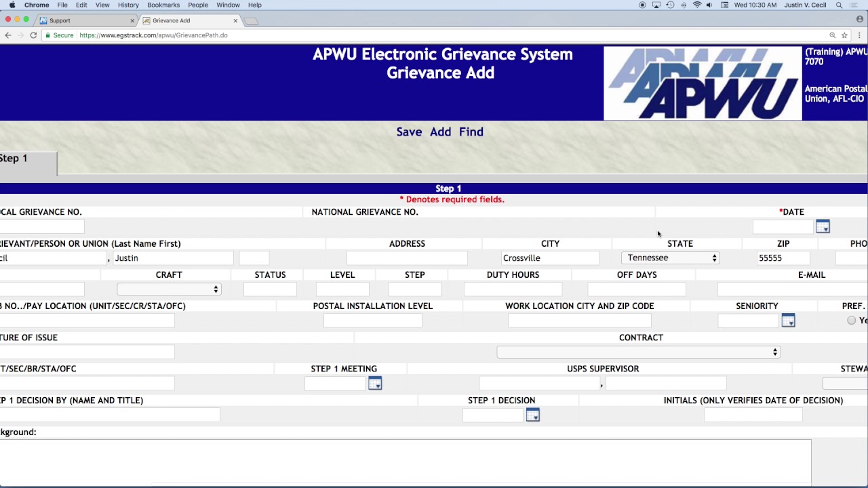The width and height of the screenshot is (868, 488).
Task: Click the ADDRESS input field
Action: (x=407, y=258)
